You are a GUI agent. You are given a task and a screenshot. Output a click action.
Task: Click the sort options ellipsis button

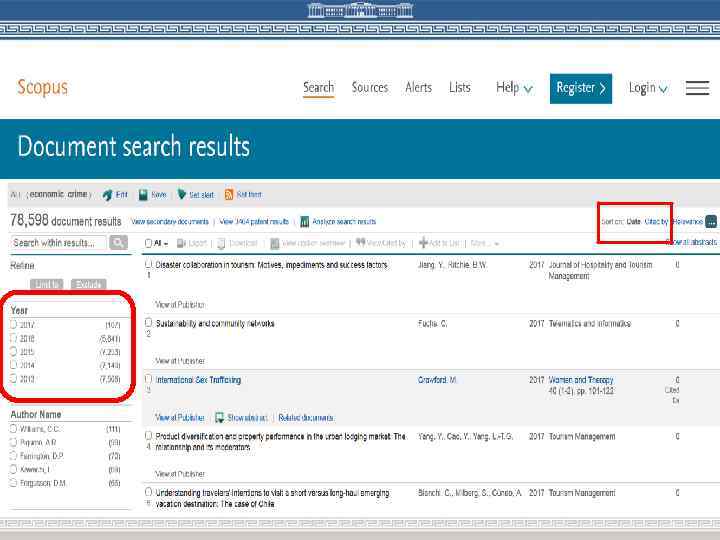click(711, 222)
